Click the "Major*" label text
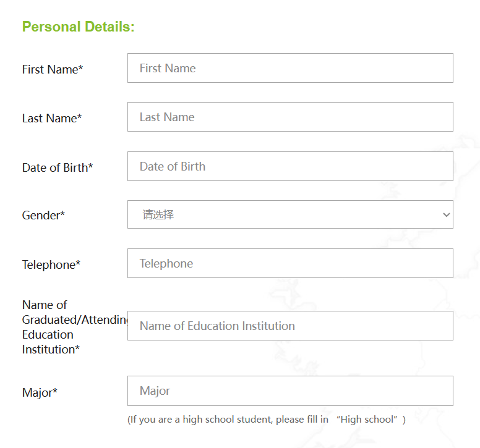Viewport: 480px width, 448px height. (39, 392)
